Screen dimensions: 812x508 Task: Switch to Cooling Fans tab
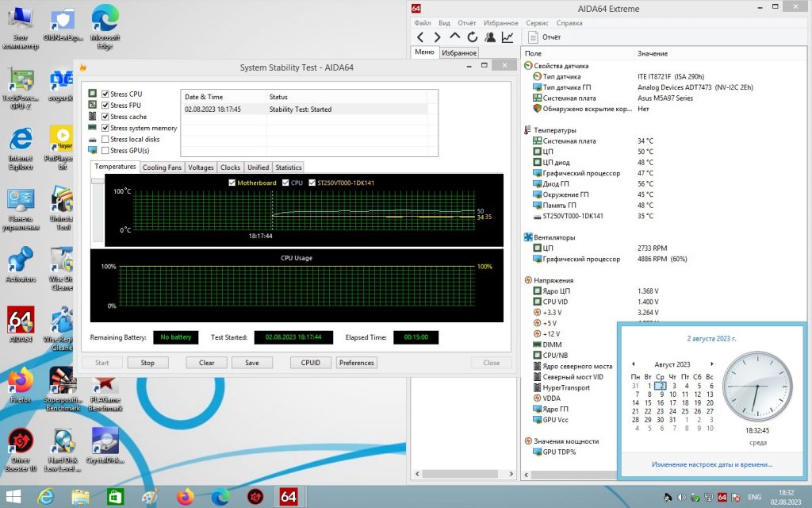point(162,167)
